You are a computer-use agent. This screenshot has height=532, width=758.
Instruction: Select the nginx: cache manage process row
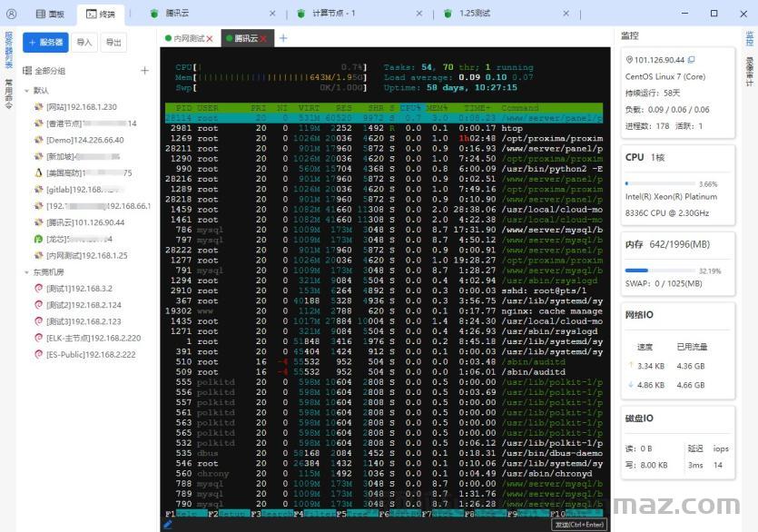coord(384,311)
